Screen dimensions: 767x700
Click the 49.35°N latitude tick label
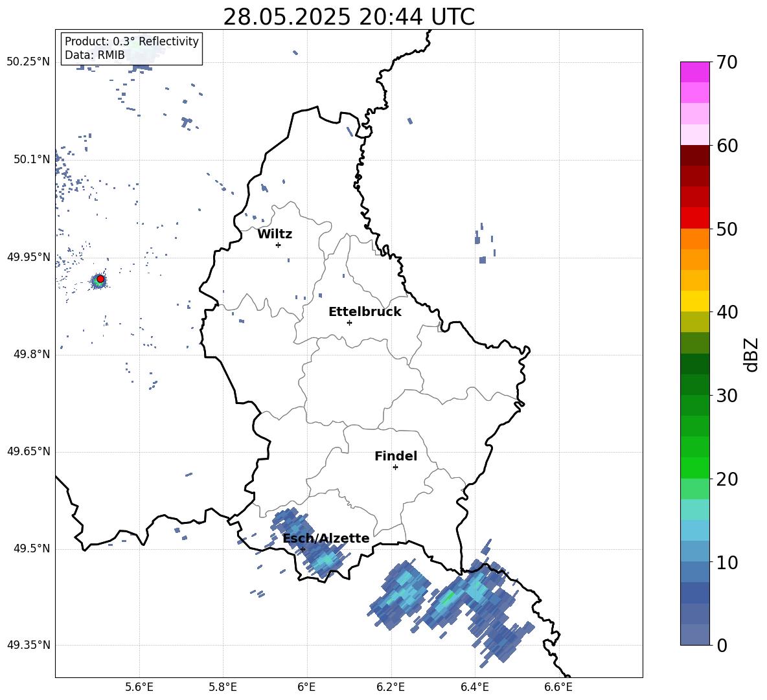point(29,645)
